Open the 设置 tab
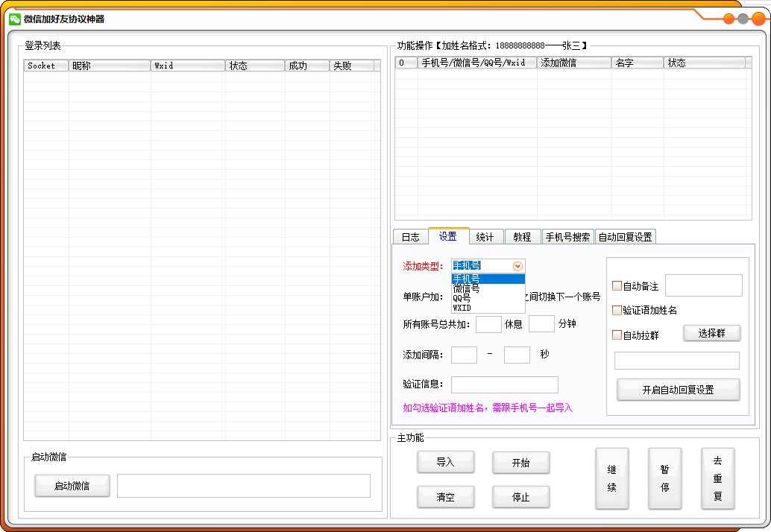Image resolution: width=771 pixels, height=532 pixels. (448, 236)
